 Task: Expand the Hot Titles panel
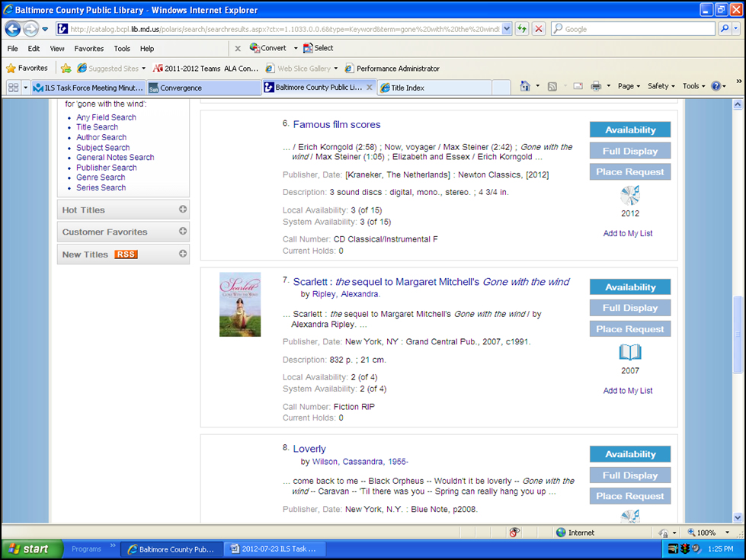pyautogui.click(x=183, y=210)
